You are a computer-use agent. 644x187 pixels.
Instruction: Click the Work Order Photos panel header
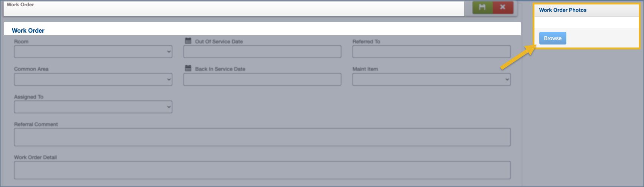[563, 10]
